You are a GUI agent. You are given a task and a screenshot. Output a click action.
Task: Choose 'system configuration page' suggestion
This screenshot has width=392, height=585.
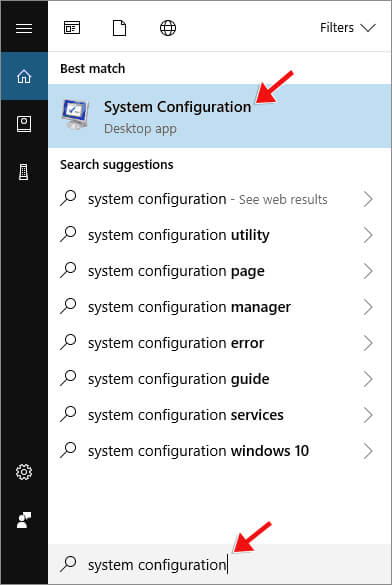(x=220, y=271)
